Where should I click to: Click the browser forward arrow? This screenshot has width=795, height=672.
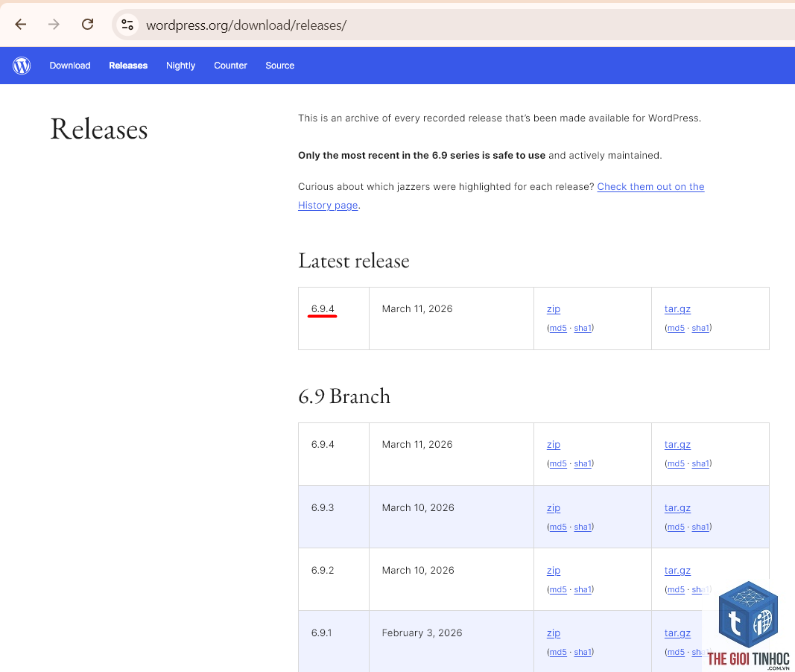tap(54, 25)
